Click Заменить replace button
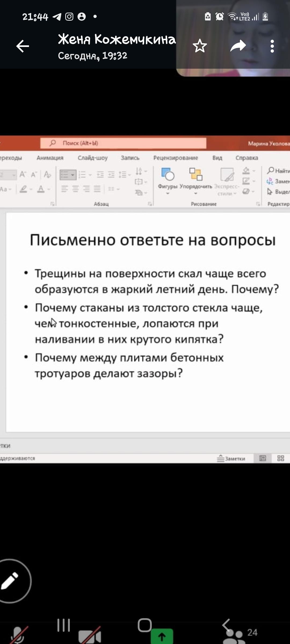This screenshot has width=290, height=644. tap(278, 181)
